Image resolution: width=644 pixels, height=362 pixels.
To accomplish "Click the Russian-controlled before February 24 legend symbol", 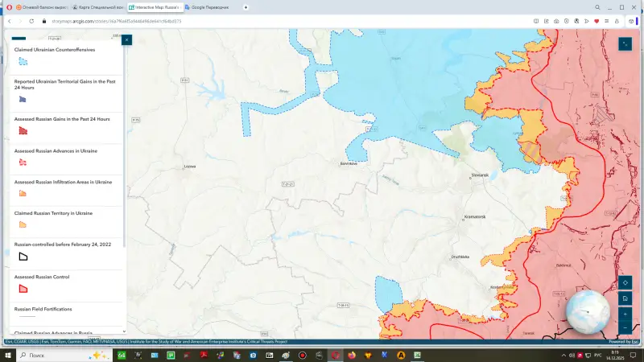I will pos(23,256).
